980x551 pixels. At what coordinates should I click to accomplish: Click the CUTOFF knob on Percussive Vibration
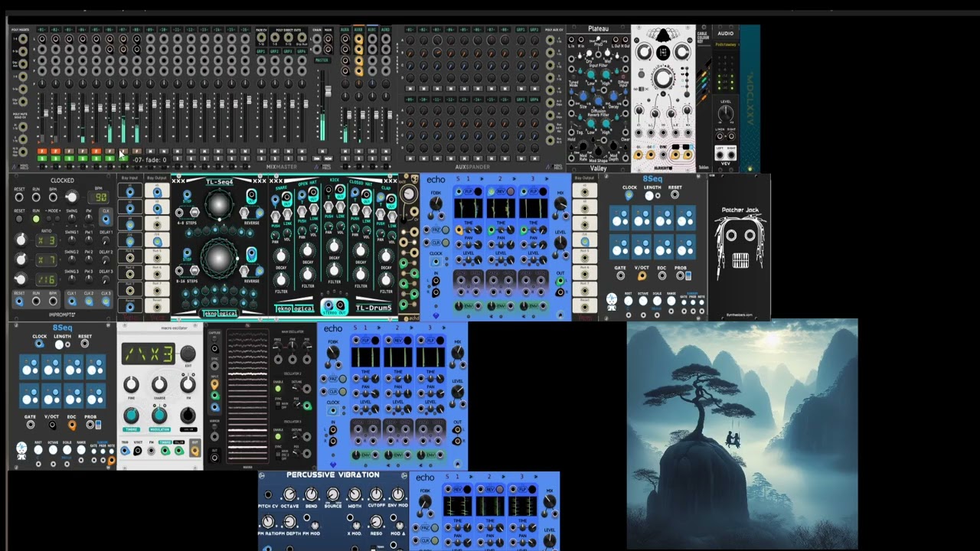click(376, 494)
